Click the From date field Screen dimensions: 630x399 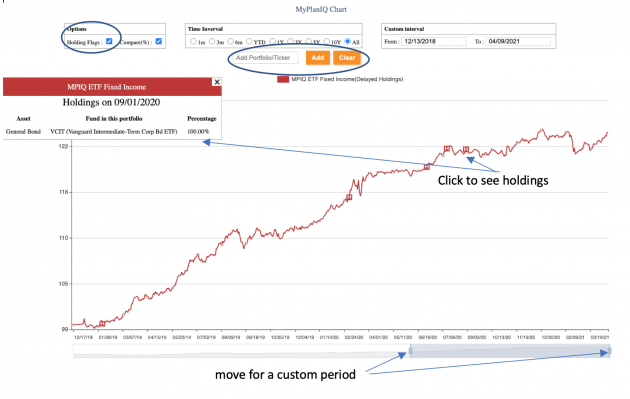pyautogui.click(x=434, y=41)
